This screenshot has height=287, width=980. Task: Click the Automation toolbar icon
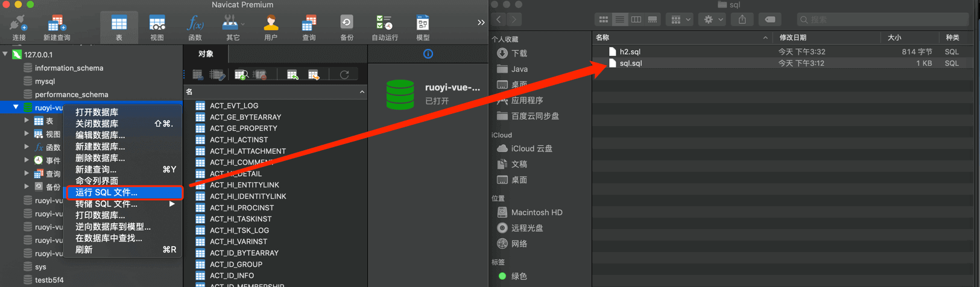click(x=384, y=27)
